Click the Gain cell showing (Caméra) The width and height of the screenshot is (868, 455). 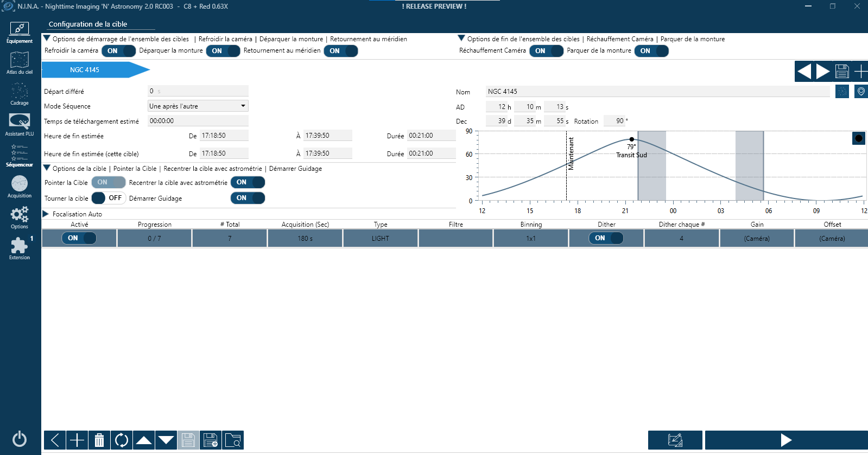click(757, 239)
